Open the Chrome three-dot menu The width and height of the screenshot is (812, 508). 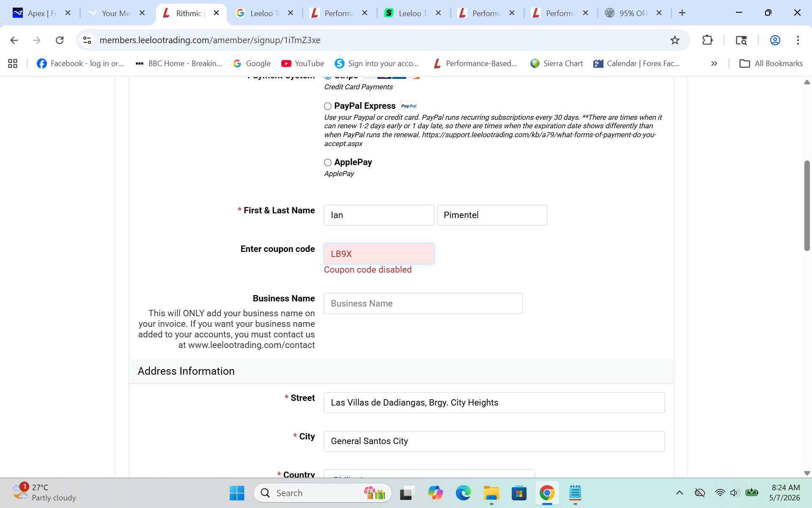click(x=798, y=40)
